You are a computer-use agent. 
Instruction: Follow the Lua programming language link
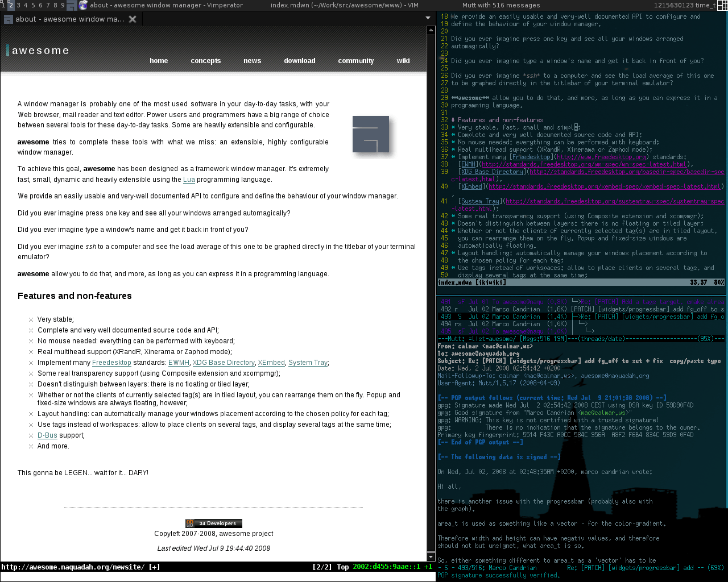[x=189, y=180]
